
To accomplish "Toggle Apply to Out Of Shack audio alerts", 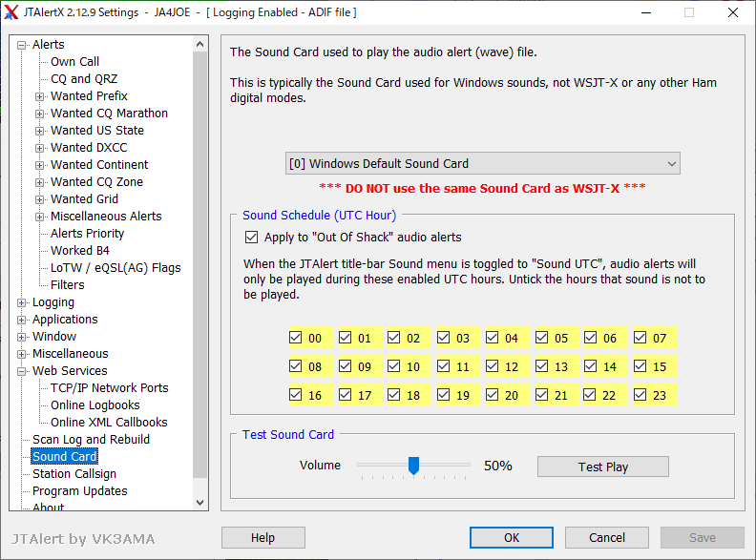I will coord(251,238).
